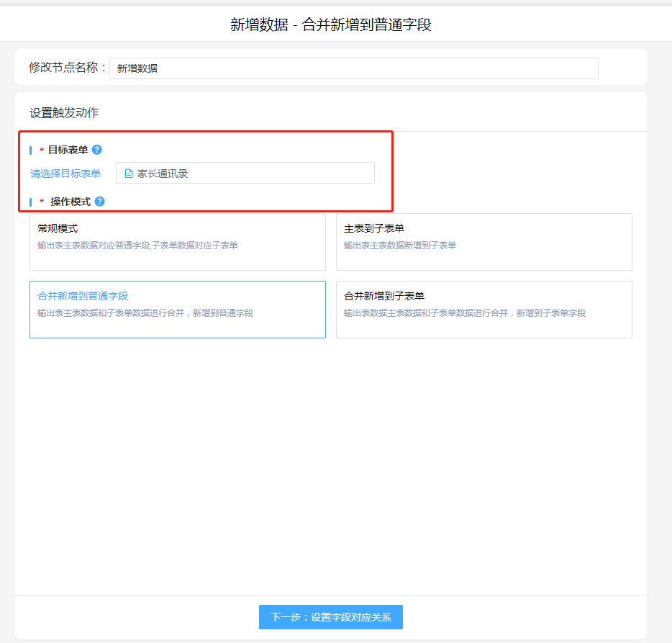672x643 pixels.
Task: Select the 合并新增到普通字段 card title
Action: [83, 296]
